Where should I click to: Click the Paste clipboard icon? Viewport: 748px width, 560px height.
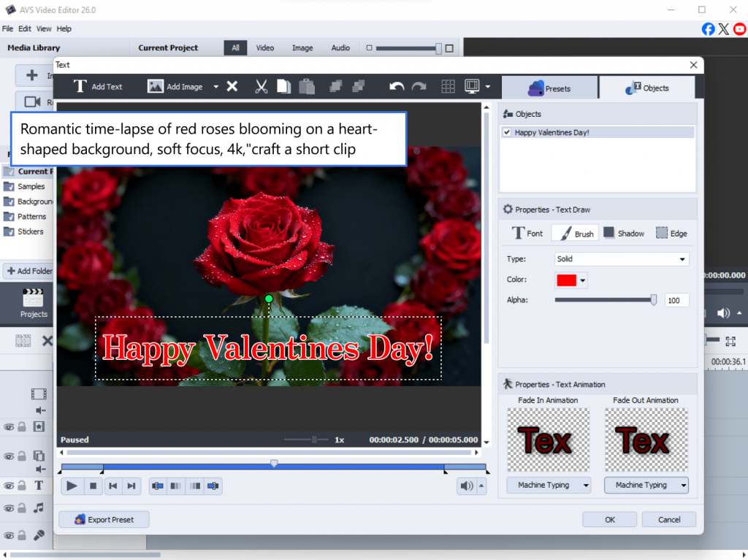[307, 86]
